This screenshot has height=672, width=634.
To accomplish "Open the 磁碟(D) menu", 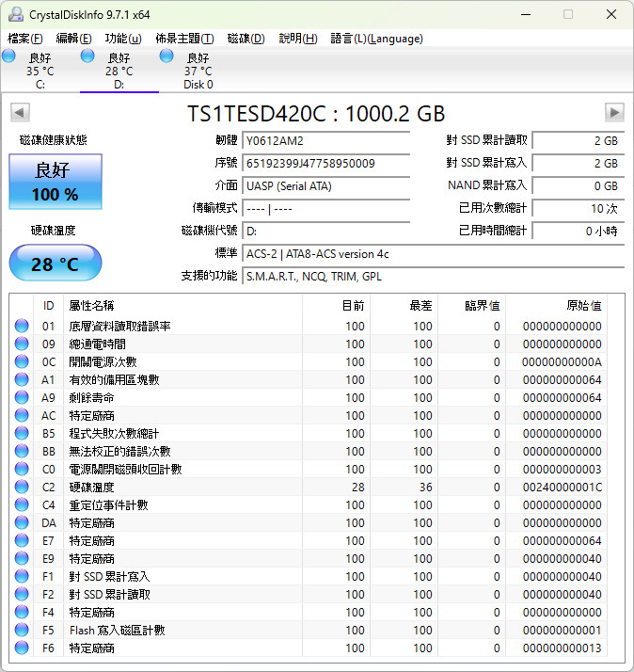I will pyautogui.click(x=246, y=39).
